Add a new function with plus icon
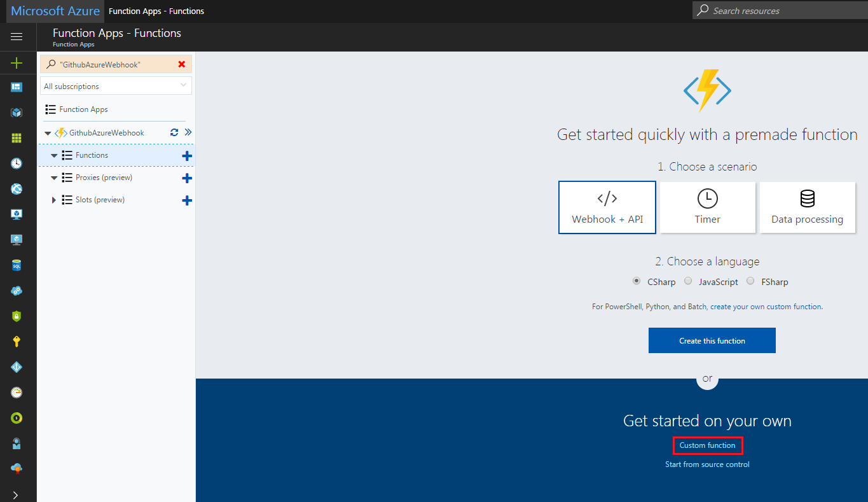868x502 pixels. pos(187,156)
